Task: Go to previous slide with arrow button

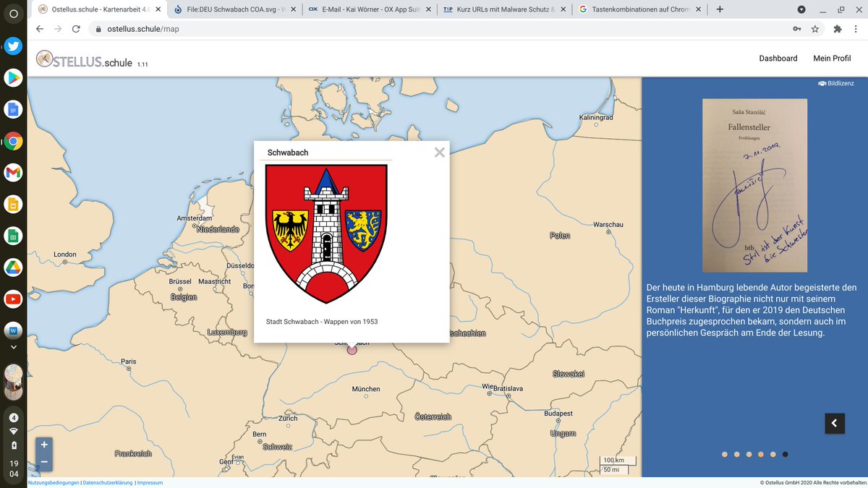Action: coord(835,423)
